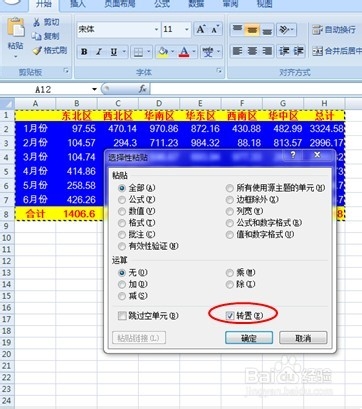The width and height of the screenshot is (362, 409).
Task: Click Wrap Text 自动换行
Action: click(x=334, y=30)
